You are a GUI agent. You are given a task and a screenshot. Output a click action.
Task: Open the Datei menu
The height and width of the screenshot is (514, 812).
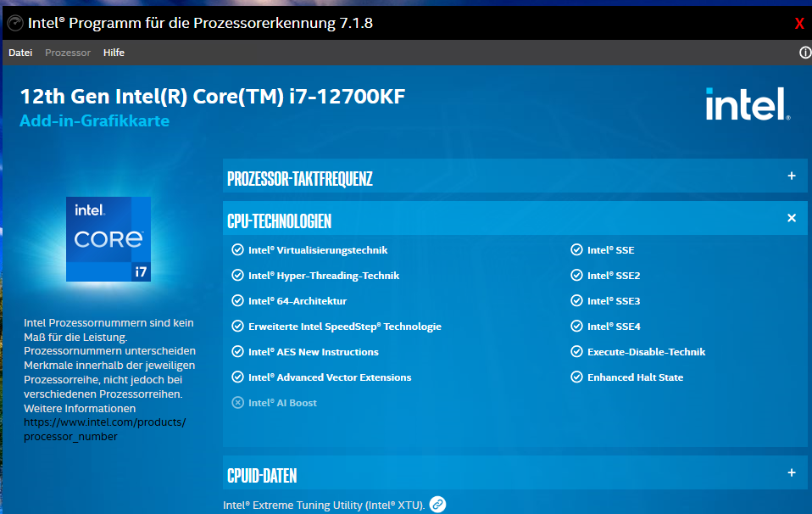coord(20,53)
